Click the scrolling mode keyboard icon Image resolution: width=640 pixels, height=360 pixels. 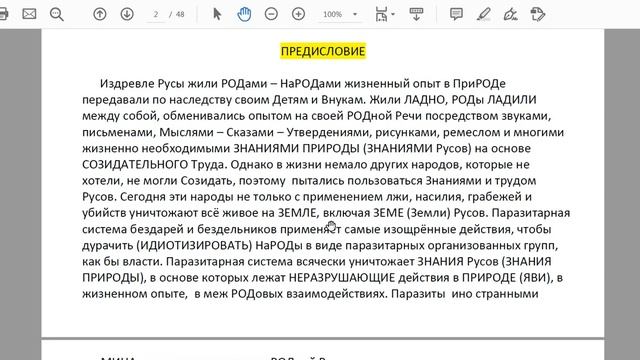coord(416,14)
